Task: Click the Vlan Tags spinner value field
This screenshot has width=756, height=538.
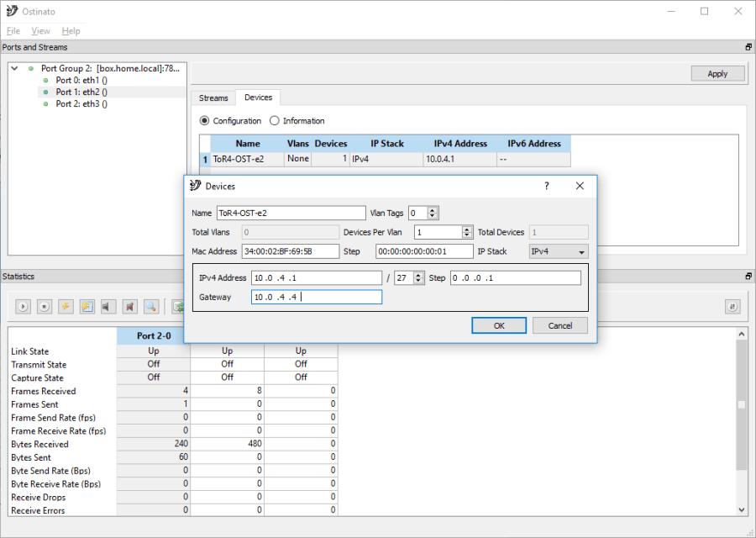Action: (418, 213)
